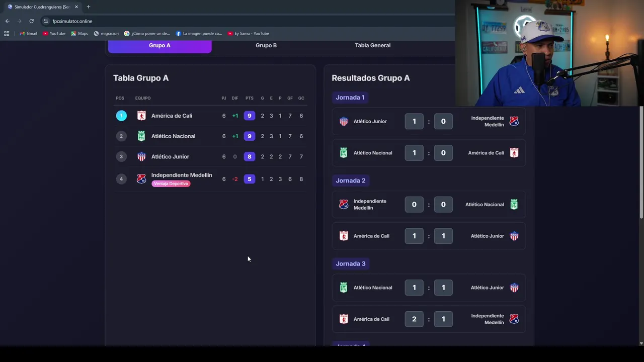The height and width of the screenshot is (362, 644).
Task: Click Independiente Medellín team name in table
Action: click(182, 175)
